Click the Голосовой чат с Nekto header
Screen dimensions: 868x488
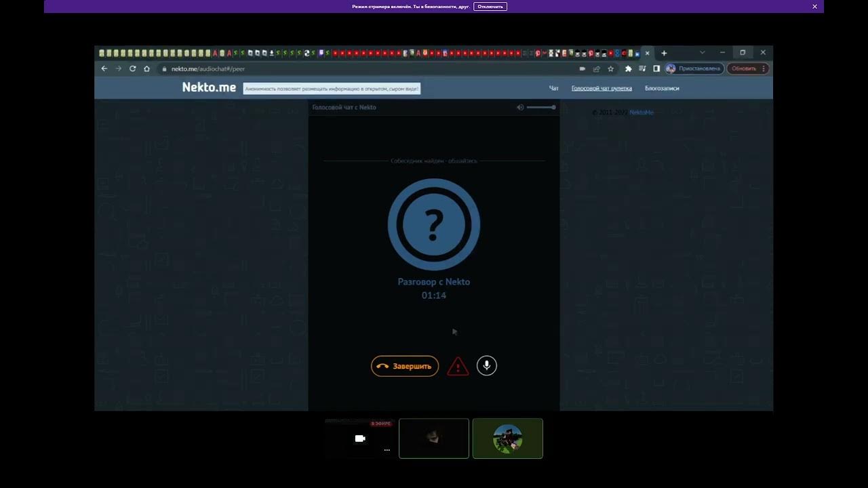click(x=344, y=107)
